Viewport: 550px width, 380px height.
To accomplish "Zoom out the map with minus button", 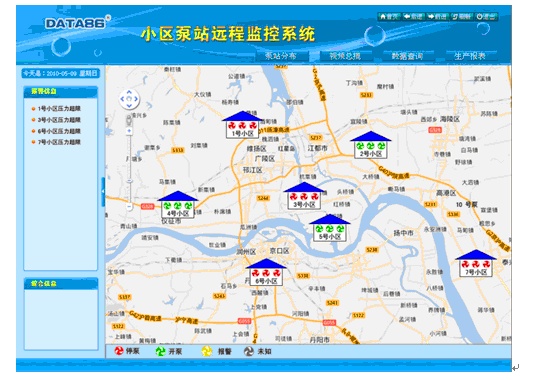I will point(129,206).
